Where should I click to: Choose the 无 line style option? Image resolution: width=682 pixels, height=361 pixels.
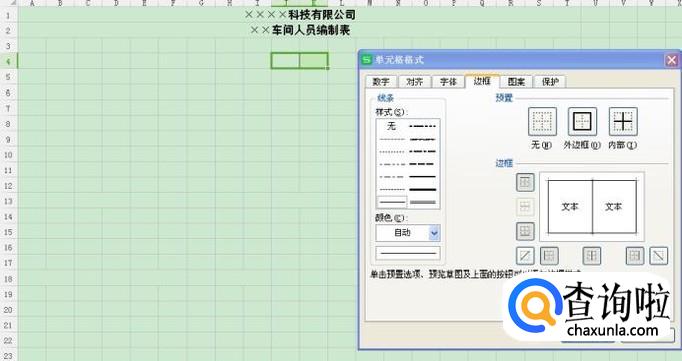click(x=392, y=126)
